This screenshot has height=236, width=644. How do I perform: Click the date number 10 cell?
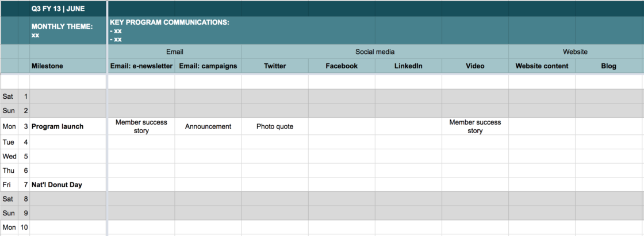pos(24,227)
